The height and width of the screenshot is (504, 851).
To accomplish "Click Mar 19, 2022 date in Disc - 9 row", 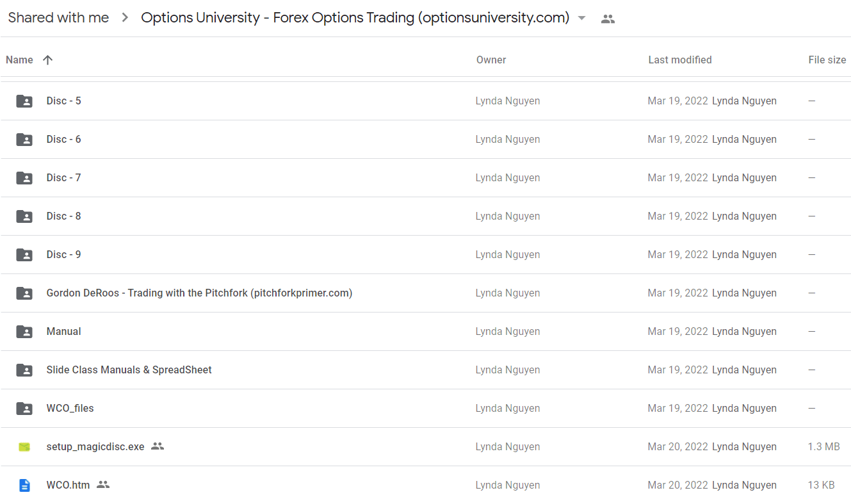I will click(678, 254).
